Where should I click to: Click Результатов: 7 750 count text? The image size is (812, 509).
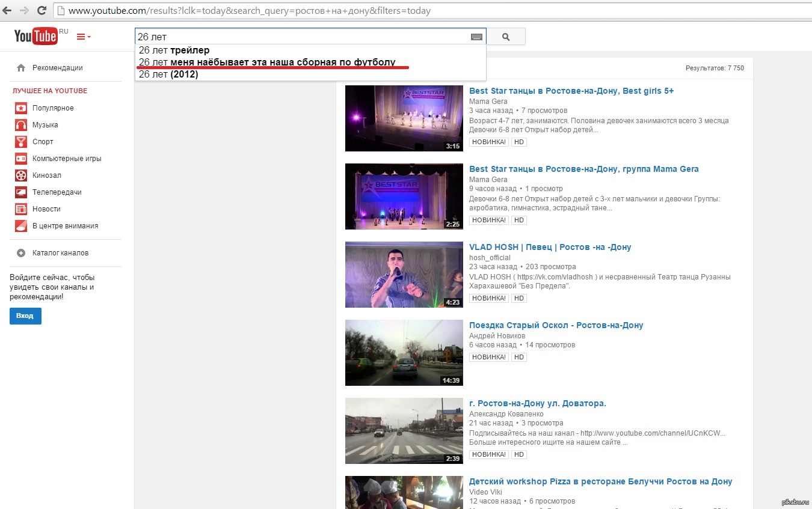715,69
